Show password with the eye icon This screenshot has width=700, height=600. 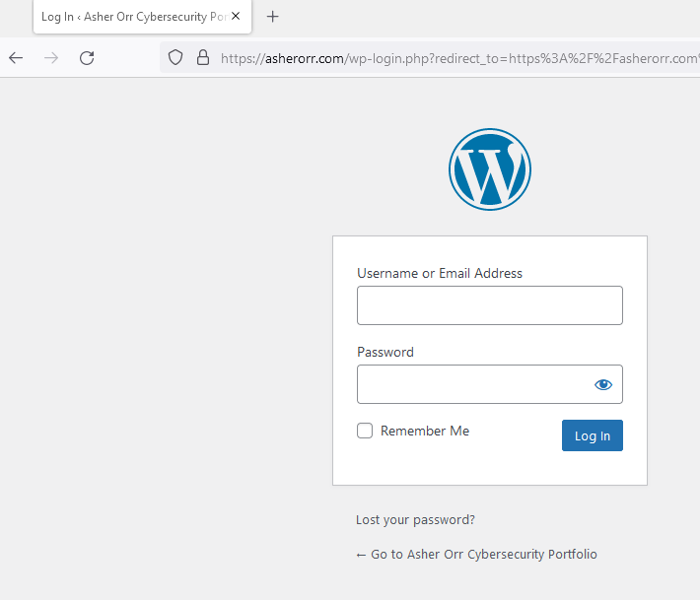[603, 384]
